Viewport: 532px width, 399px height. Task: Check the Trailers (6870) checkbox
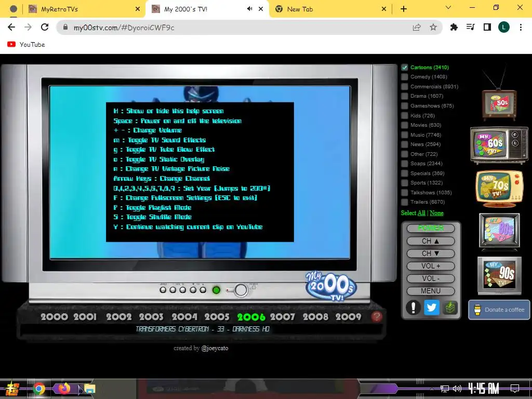404,202
